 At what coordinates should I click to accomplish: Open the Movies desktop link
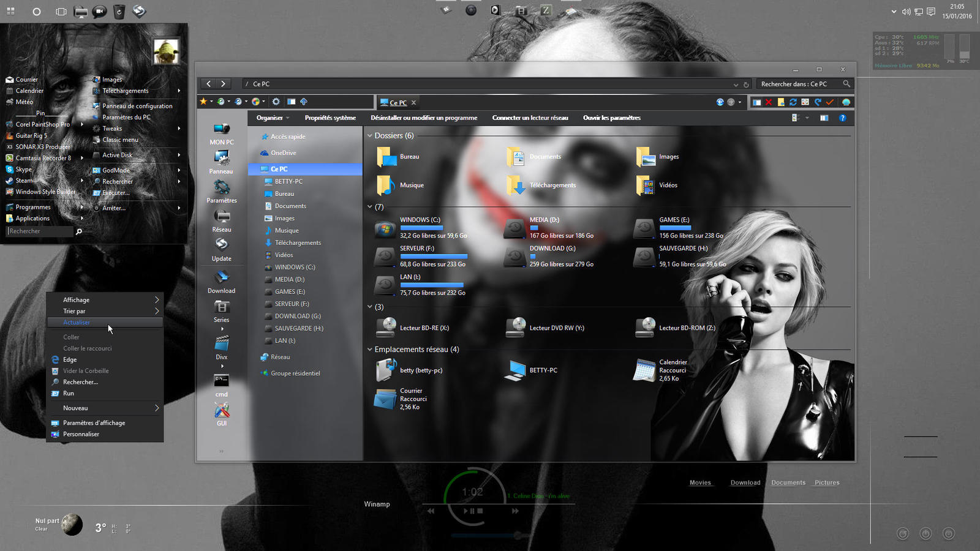click(700, 482)
